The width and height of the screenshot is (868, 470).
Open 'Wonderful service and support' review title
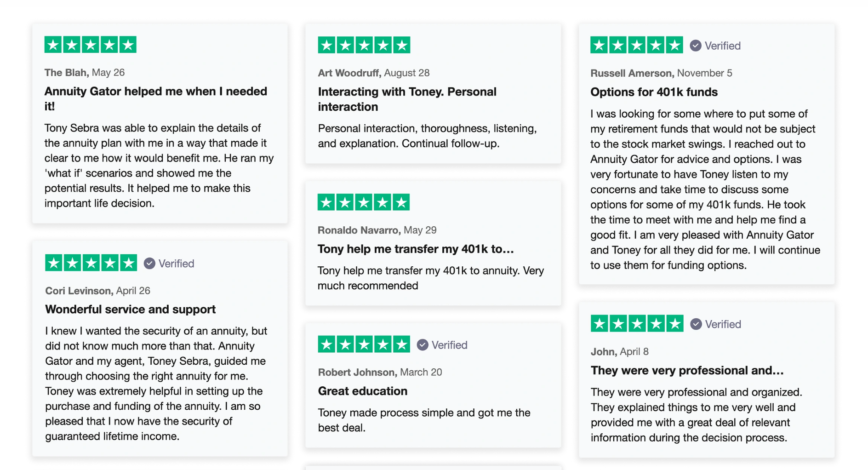130,310
